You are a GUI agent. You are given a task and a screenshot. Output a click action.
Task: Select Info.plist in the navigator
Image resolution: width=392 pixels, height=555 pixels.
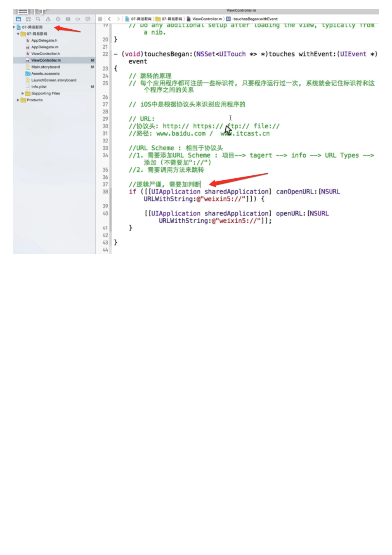pos(40,87)
